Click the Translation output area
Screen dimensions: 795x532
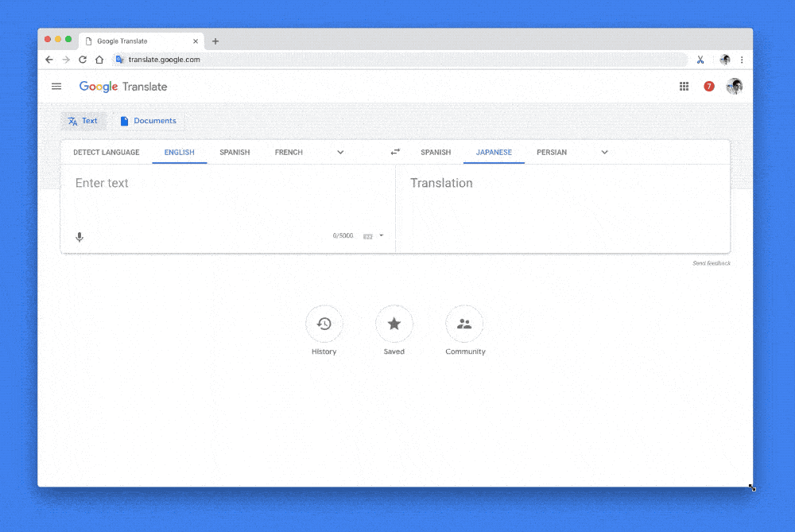pos(563,208)
